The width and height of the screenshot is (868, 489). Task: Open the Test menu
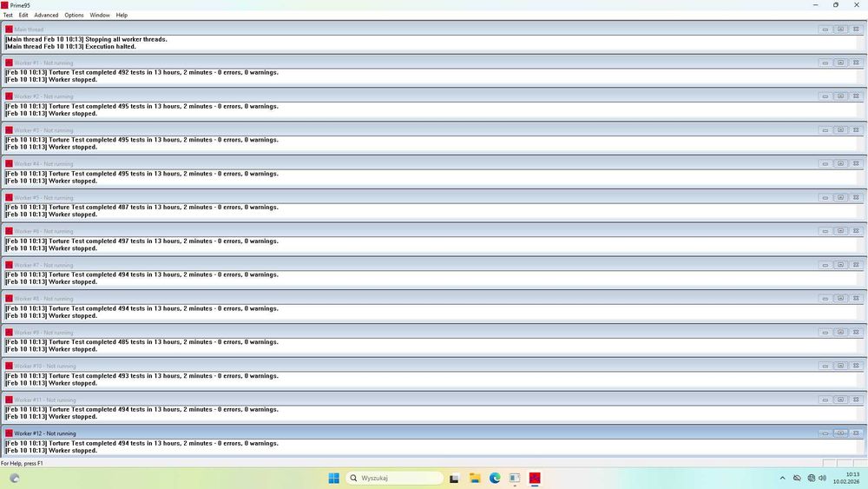8,15
